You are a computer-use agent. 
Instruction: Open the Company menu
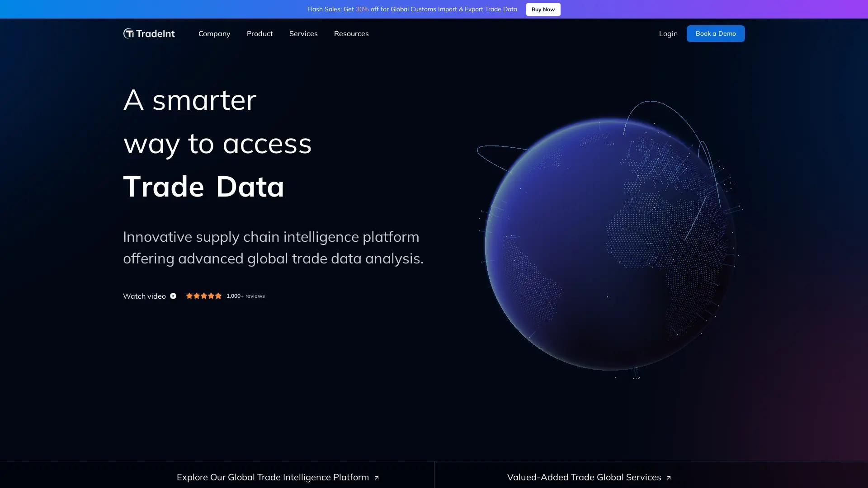pyautogui.click(x=214, y=33)
